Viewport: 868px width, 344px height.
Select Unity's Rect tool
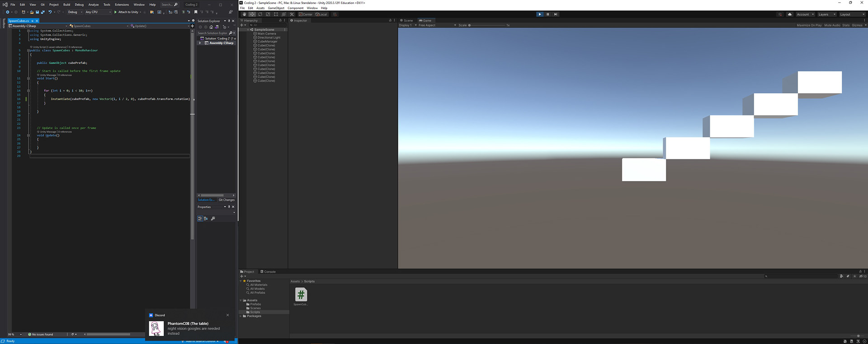[x=276, y=14]
